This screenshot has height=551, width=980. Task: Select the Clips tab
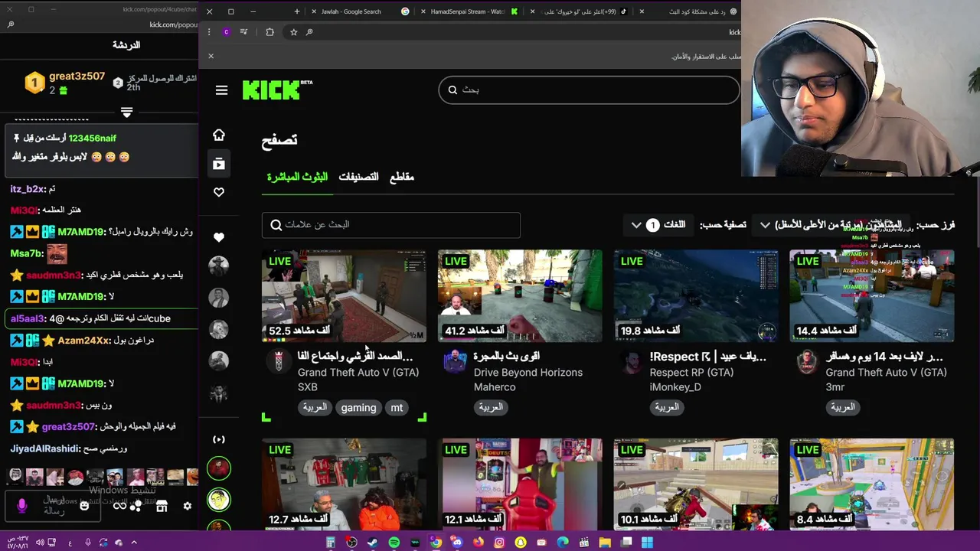click(402, 177)
